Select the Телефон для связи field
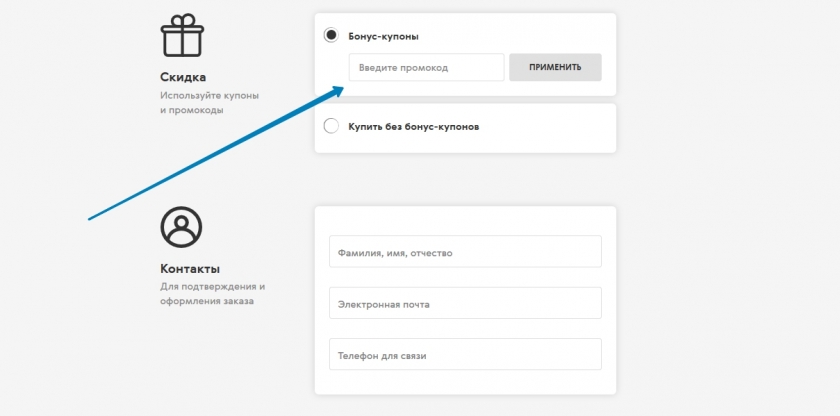Viewport: 840px width, 416px height. pyautogui.click(x=464, y=355)
